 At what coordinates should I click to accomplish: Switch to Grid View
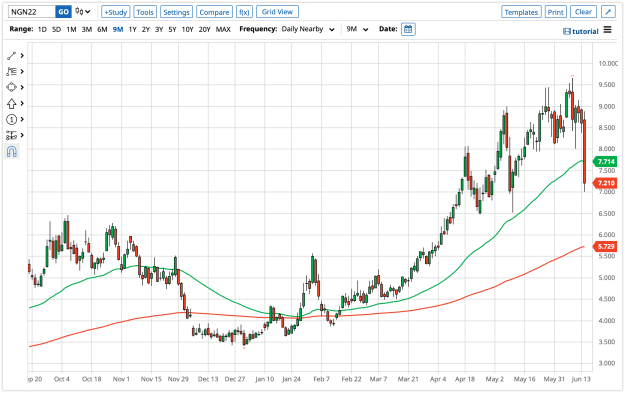coord(277,12)
